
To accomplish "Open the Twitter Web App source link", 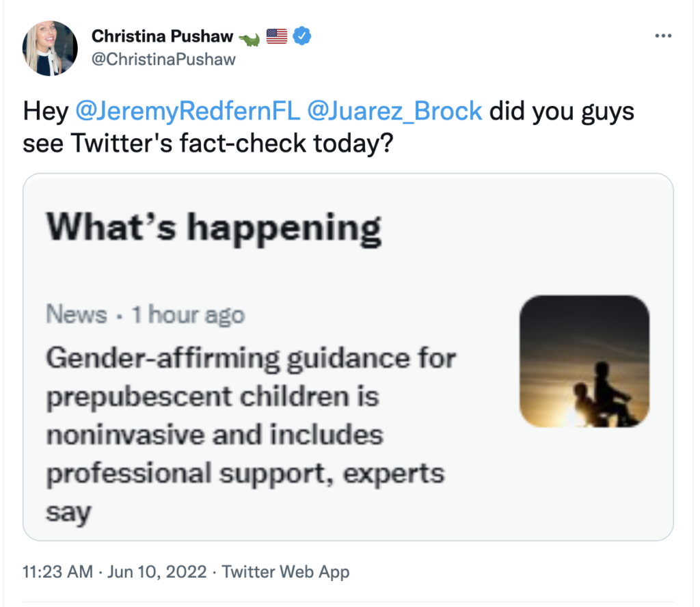I will 286,571.
